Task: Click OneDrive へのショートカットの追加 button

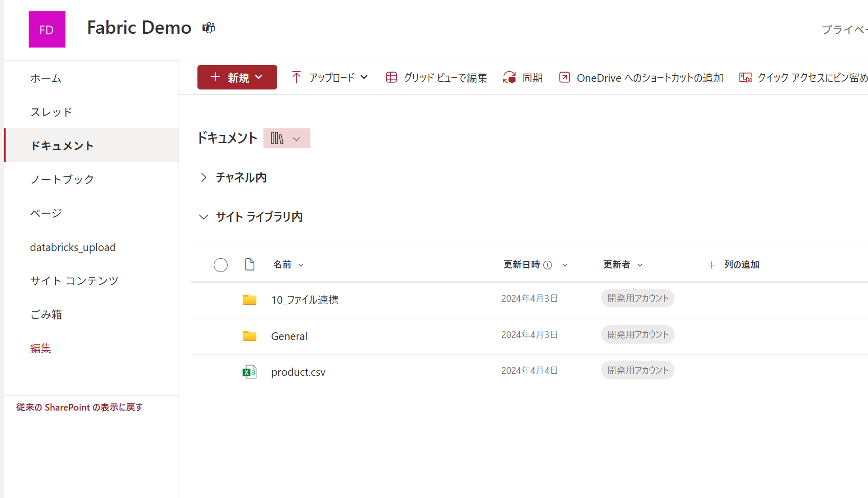Action: pyautogui.click(x=641, y=77)
